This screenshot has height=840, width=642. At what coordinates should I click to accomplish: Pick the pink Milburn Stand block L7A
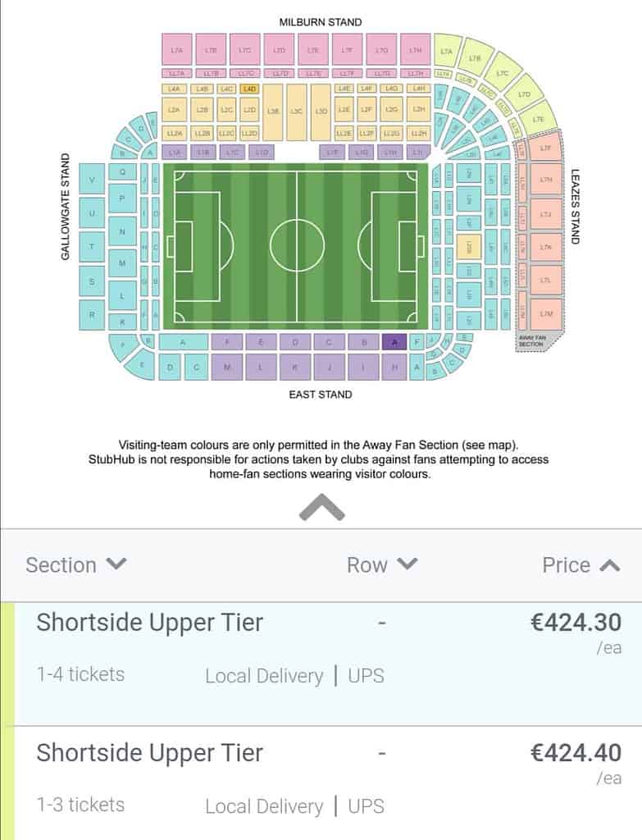(177, 50)
